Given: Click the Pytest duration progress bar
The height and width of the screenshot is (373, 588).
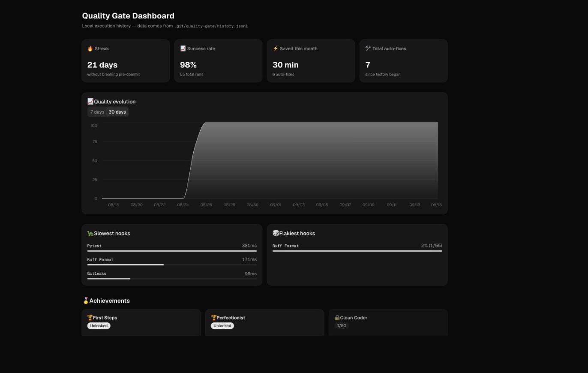Looking at the screenshot, I should [x=172, y=251].
